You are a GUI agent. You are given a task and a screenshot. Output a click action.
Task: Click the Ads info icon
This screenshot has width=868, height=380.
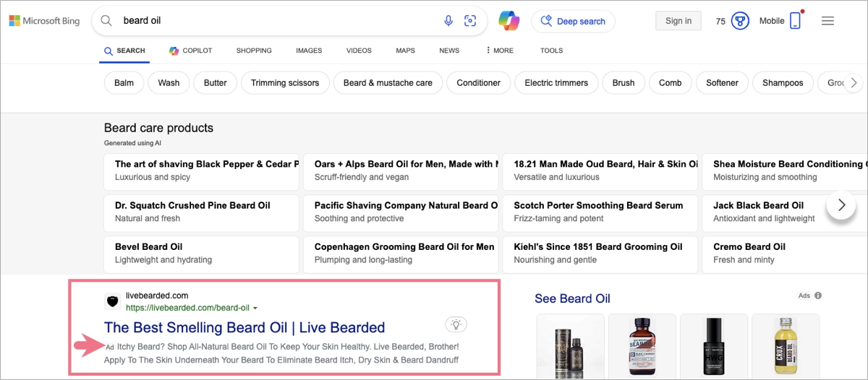(x=818, y=295)
